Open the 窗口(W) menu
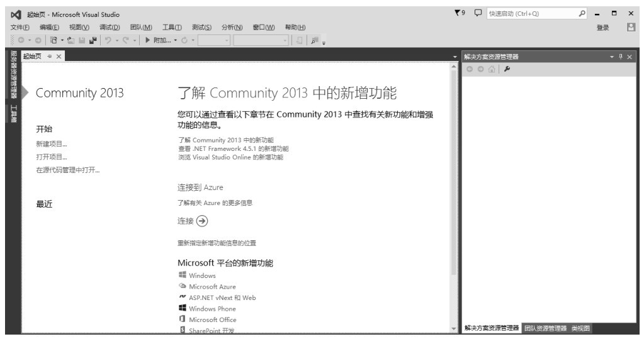This screenshot has height=339, width=644. [x=264, y=28]
